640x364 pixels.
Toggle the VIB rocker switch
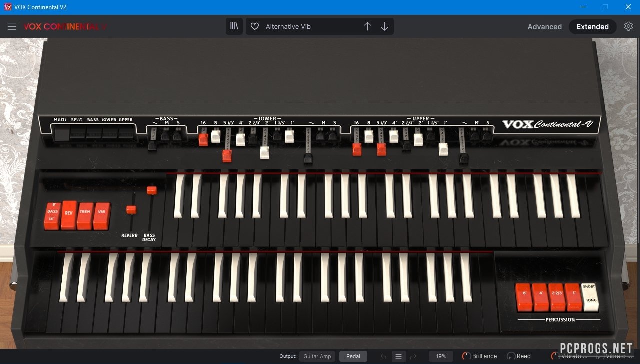point(102,216)
